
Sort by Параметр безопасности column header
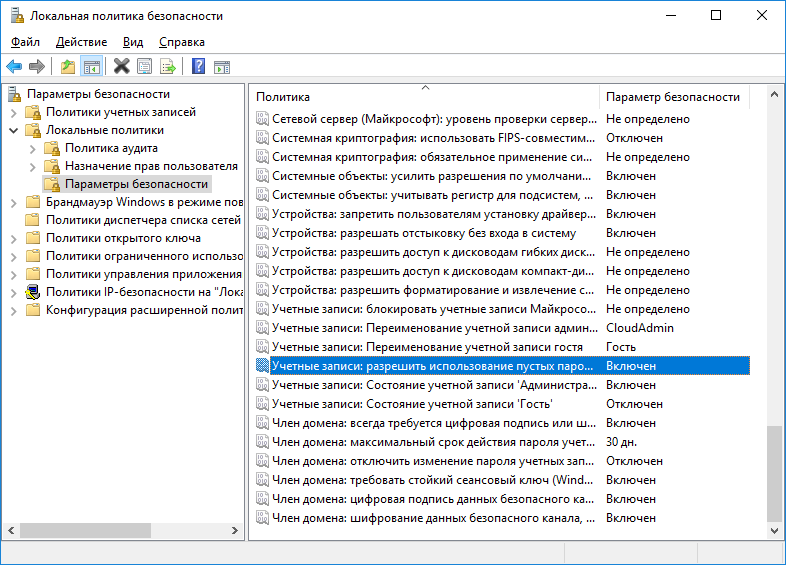[674, 97]
